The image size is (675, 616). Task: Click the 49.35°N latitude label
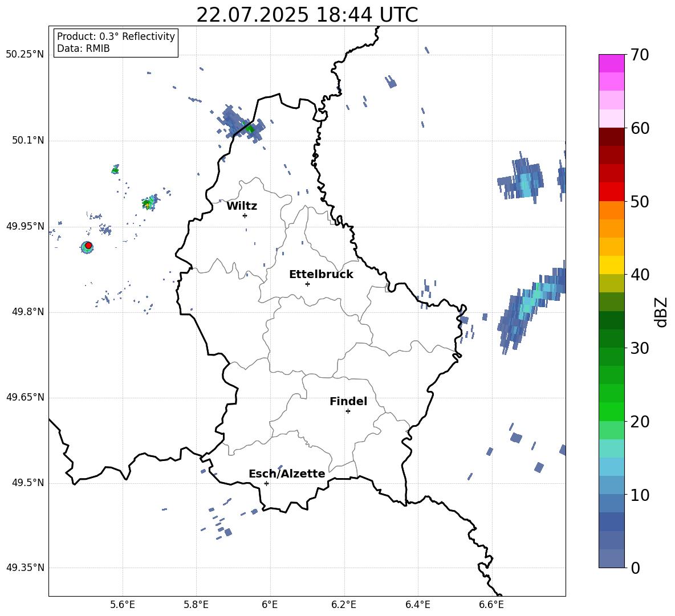(x=25, y=568)
